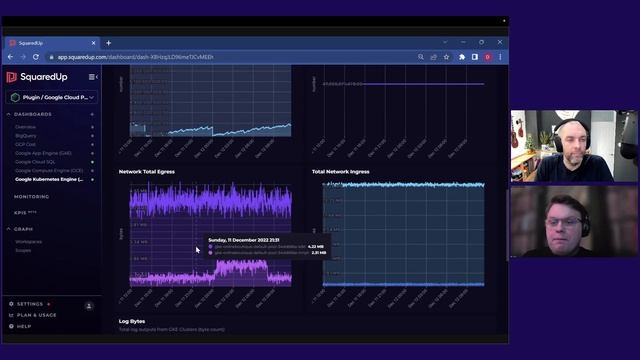The width and height of the screenshot is (640, 360).
Task: Open the Overview dashboard
Action: tap(25, 127)
